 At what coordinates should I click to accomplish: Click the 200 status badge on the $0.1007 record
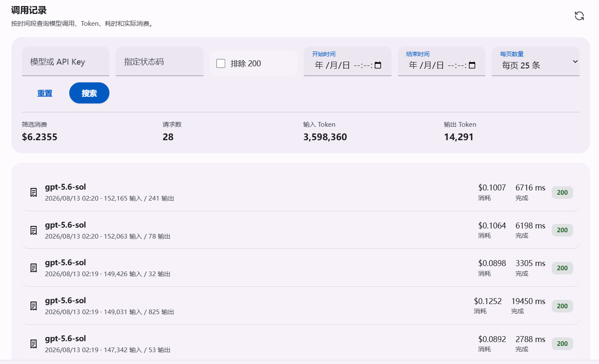coord(562,193)
